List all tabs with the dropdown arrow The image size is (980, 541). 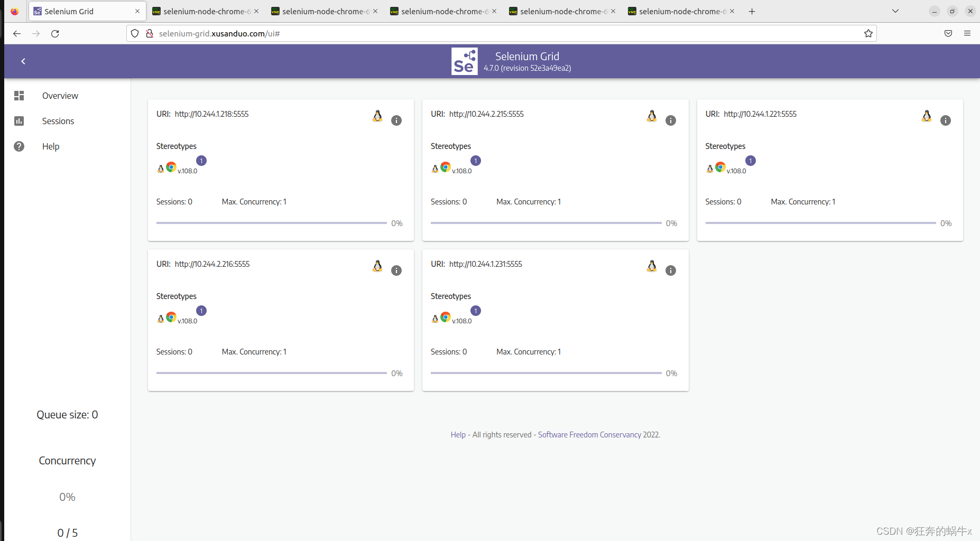click(x=895, y=11)
